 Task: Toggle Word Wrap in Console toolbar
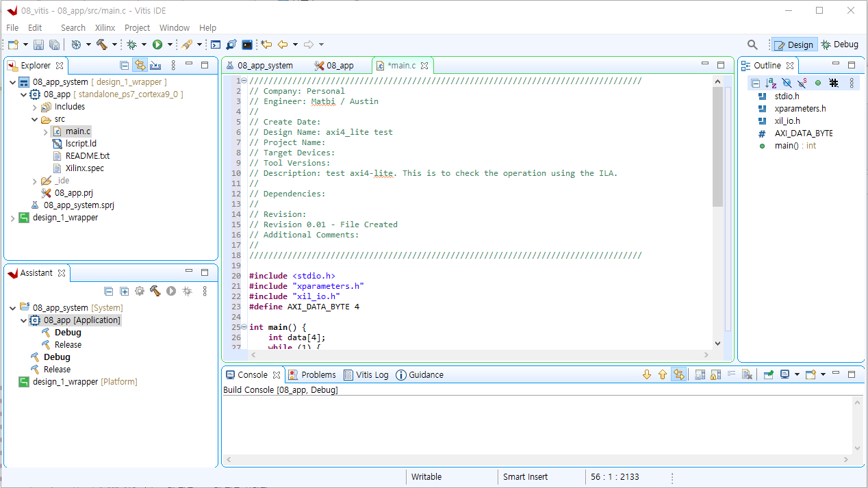pyautogui.click(x=731, y=374)
